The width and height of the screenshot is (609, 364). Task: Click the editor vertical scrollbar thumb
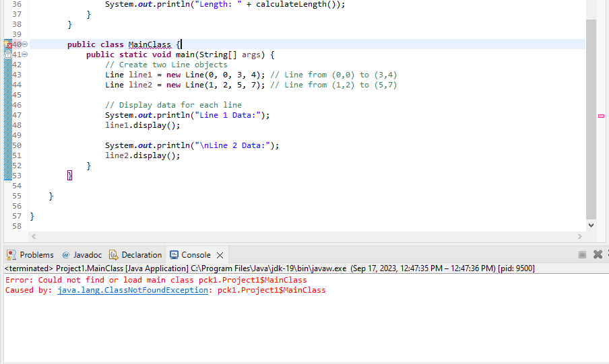point(591,120)
